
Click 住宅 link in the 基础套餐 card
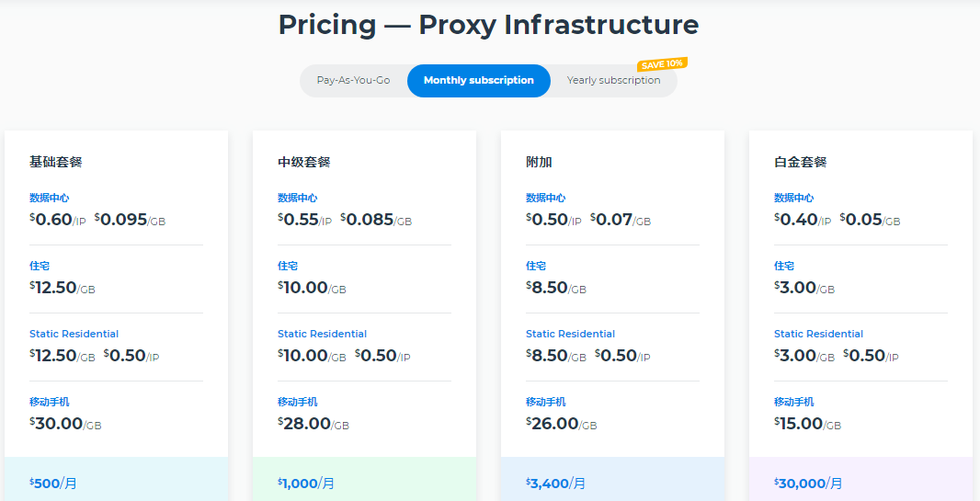coord(39,266)
